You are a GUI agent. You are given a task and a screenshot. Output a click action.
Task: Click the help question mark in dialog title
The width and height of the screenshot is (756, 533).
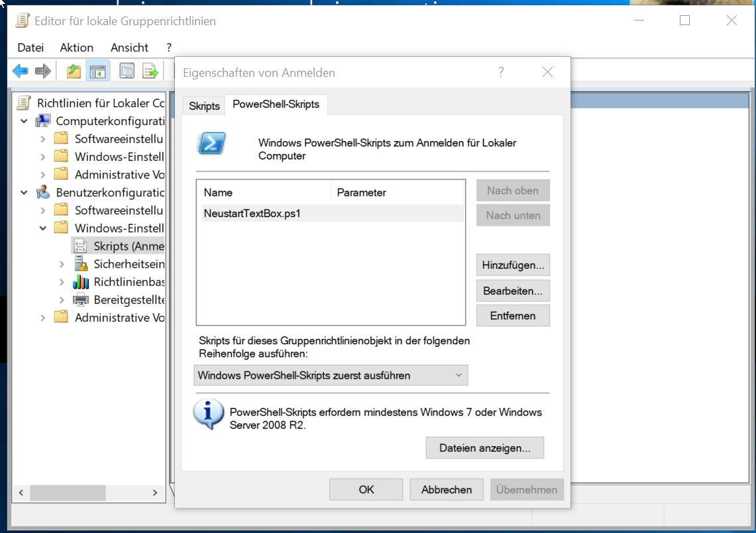pyautogui.click(x=501, y=72)
